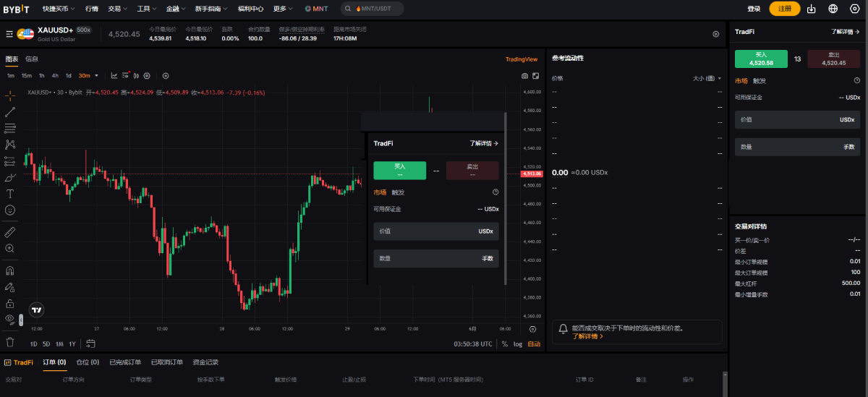Toggle magnet mode for drawings
The image size is (868, 397).
pyautogui.click(x=10, y=271)
